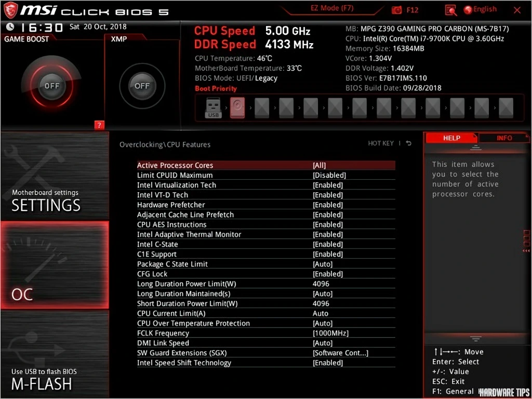Open the HOT KEY list
Screen dimensions: 532x399
click(381, 143)
